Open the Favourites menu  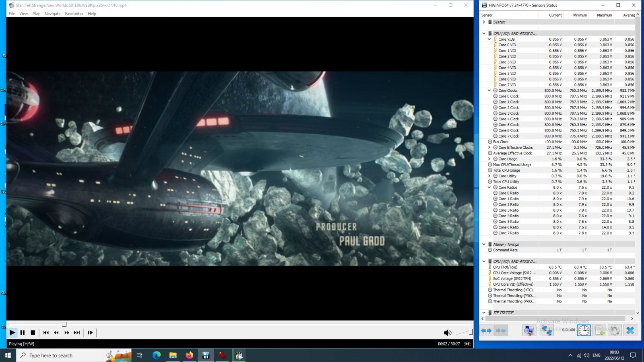(74, 14)
